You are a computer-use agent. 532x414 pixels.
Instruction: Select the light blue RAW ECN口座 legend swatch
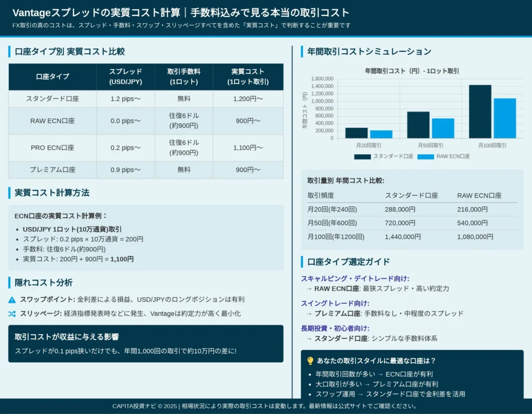pyautogui.click(x=425, y=156)
